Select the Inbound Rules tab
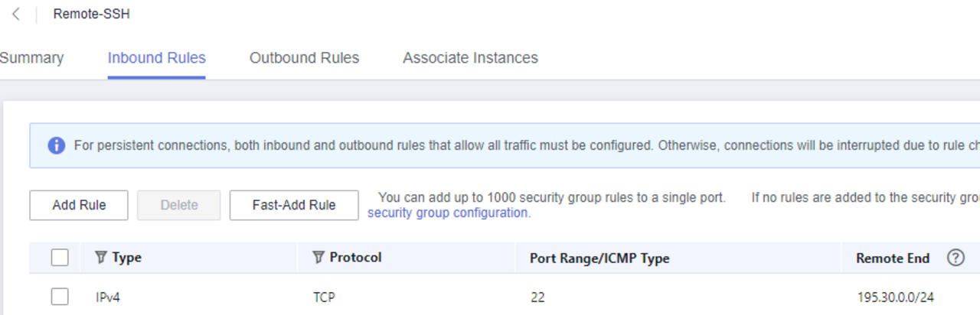Screen dimensions: 980x315 click(156, 58)
